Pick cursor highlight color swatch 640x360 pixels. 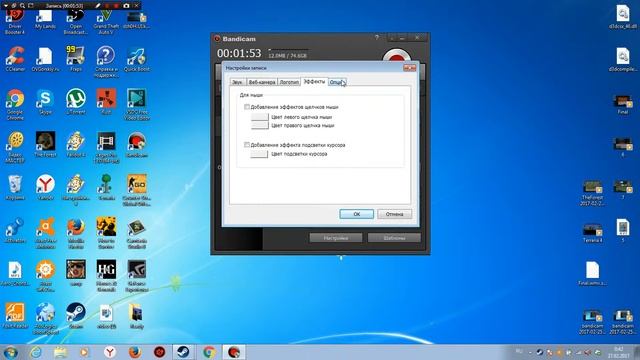(x=259, y=154)
